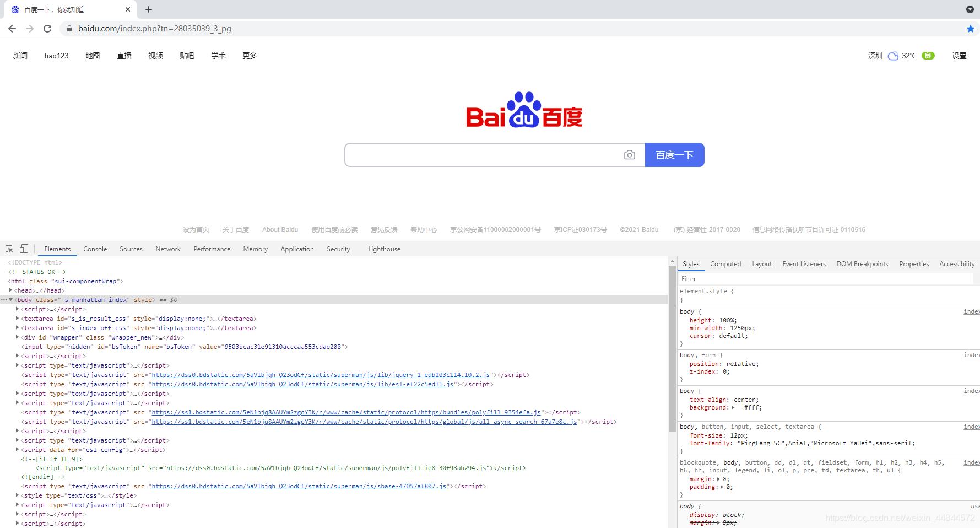Activate the DevTools inspect element picker

(9, 249)
